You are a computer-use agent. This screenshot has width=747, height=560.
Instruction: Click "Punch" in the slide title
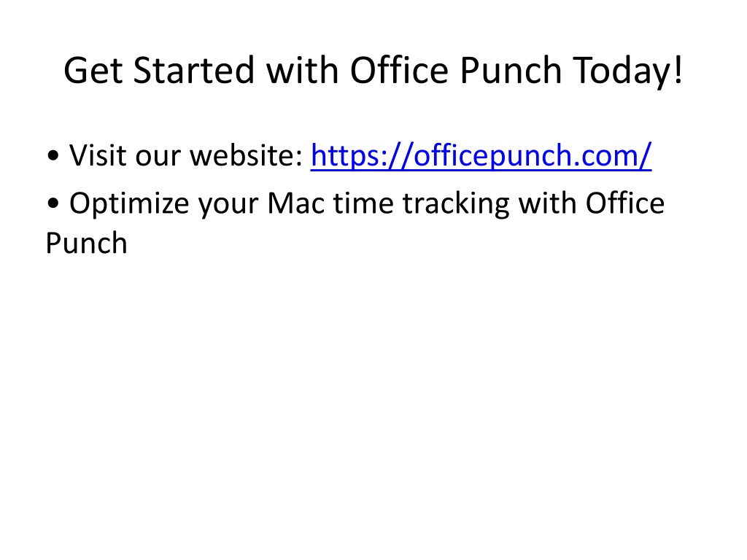pos(510,71)
